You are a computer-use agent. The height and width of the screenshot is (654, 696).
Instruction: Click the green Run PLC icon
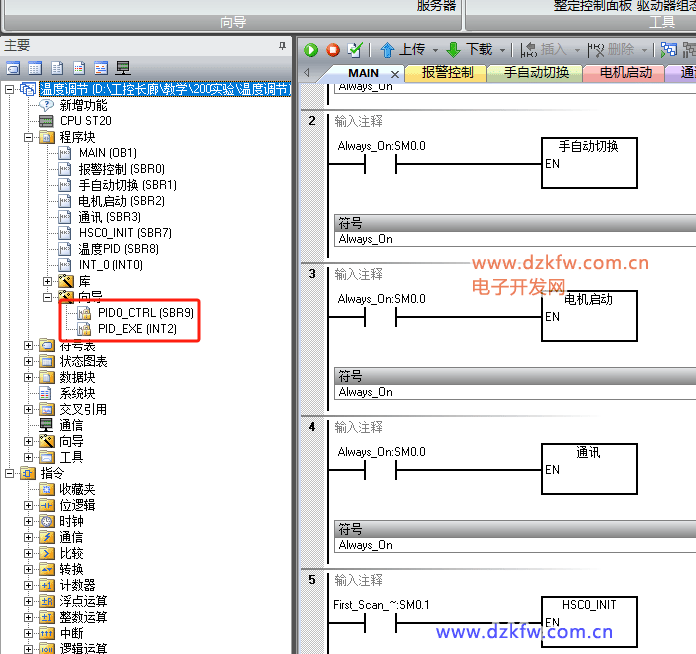[311, 49]
